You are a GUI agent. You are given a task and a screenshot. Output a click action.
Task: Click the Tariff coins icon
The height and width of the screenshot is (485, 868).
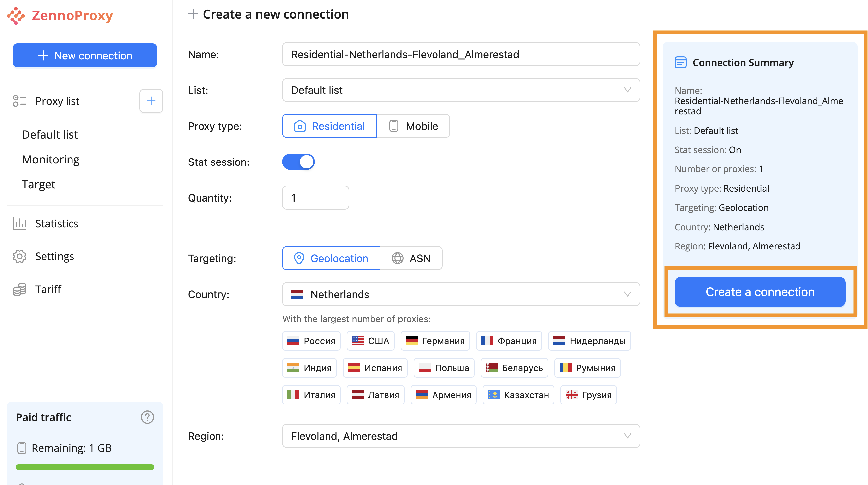coord(19,289)
